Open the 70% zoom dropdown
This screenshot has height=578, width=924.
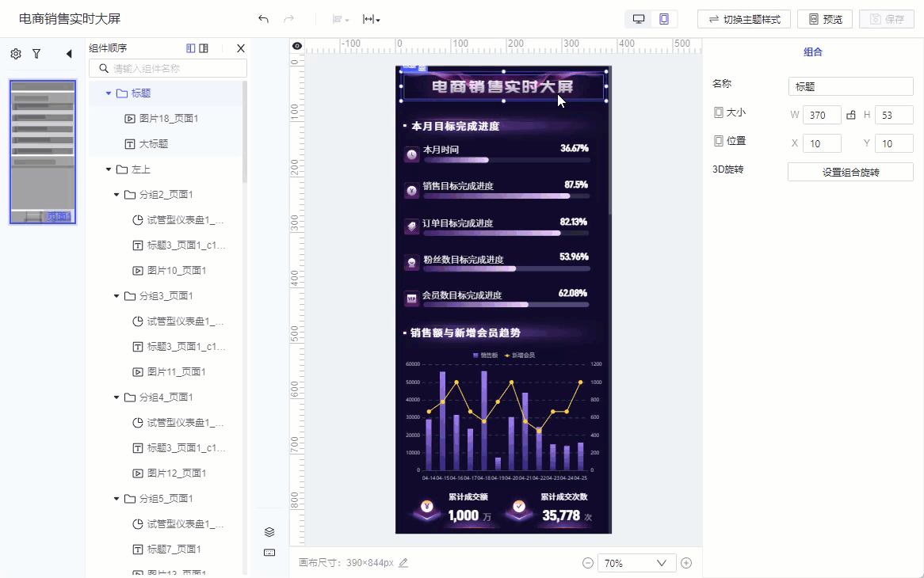pyautogui.click(x=636, y=563)
